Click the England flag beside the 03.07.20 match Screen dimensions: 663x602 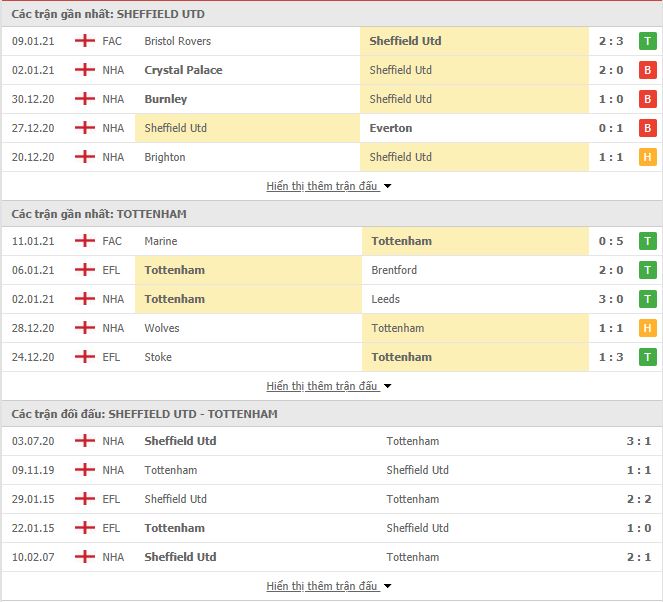[85, 441]
